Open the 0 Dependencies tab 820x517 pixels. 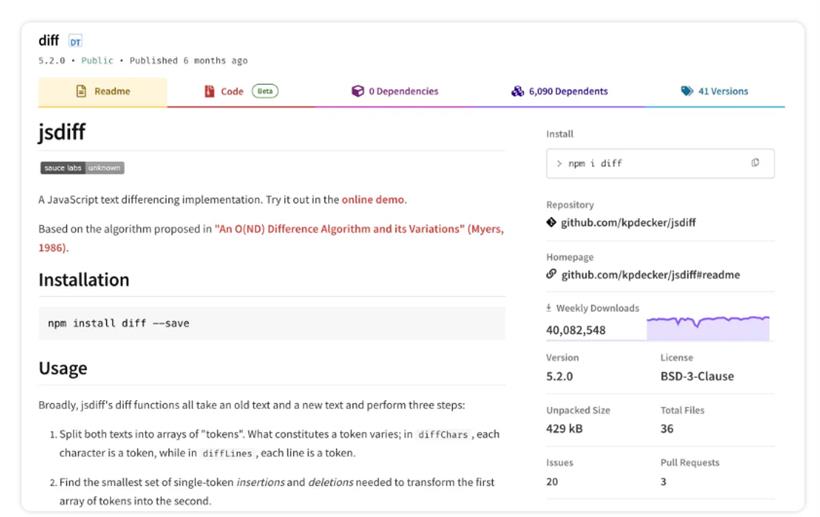[x=395, y=91]
